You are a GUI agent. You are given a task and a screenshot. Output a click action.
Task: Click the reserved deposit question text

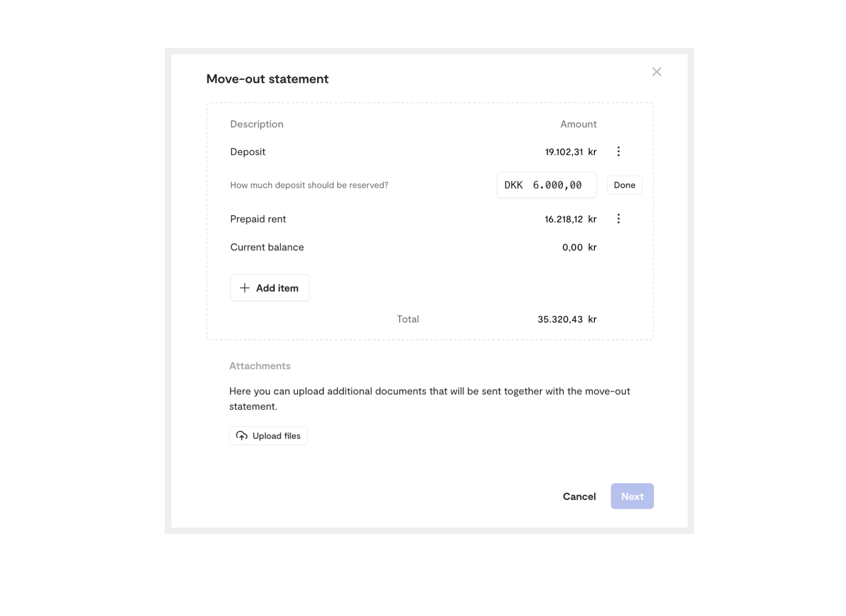click(309, 185)
